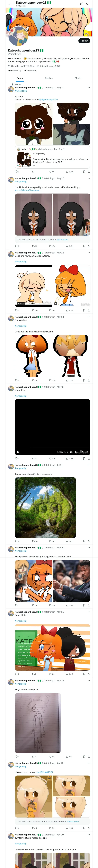Open the three-dot menu on the Mar 24 post

(89, 317)
